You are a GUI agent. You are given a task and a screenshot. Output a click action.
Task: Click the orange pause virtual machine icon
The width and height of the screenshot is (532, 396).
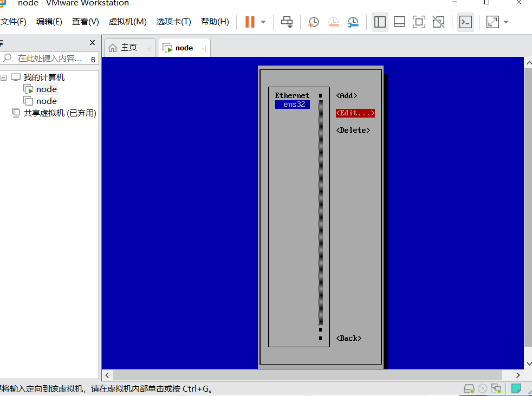[250, 22]
